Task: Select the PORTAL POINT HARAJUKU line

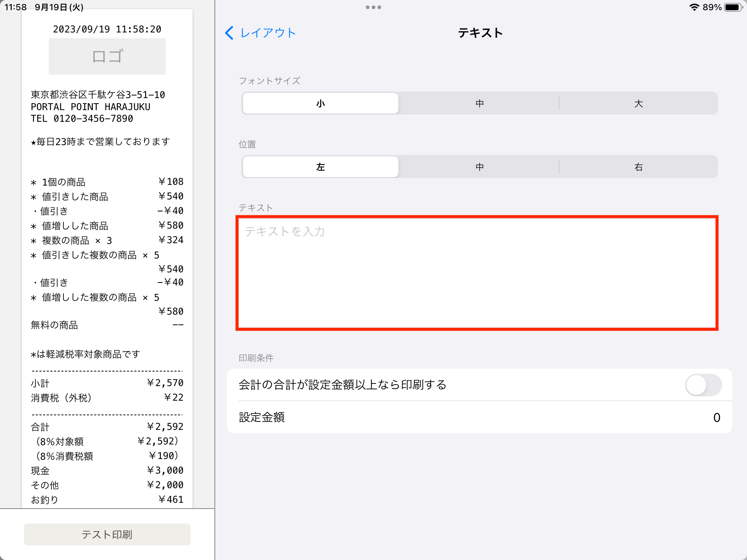Action: point(90,107)
